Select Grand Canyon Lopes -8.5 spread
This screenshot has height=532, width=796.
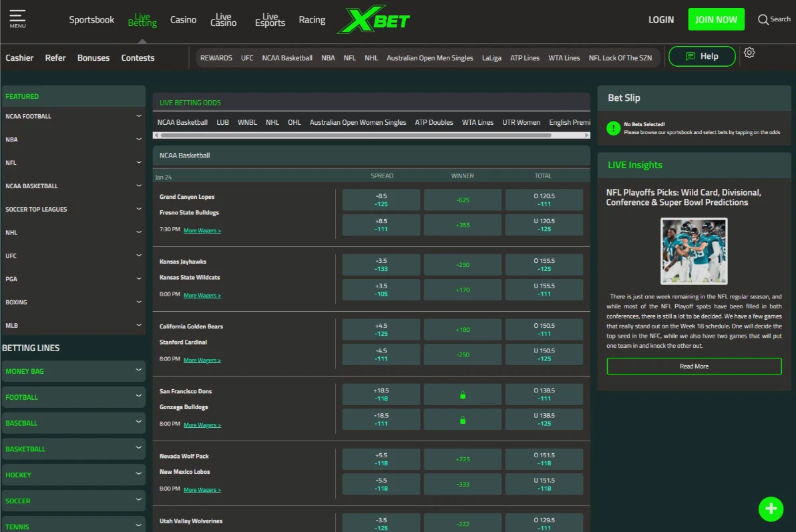[381, 200]
